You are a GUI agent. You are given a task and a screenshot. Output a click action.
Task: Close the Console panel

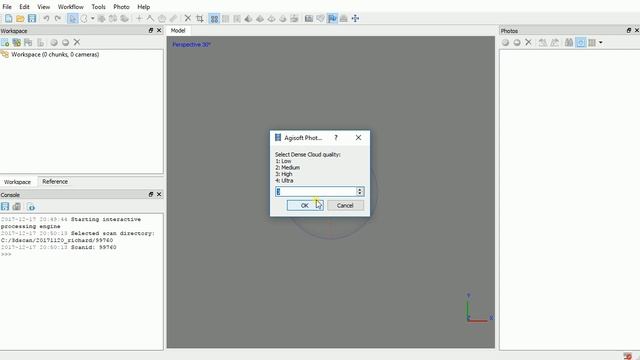pyautogui.click(x=159, y=195)
